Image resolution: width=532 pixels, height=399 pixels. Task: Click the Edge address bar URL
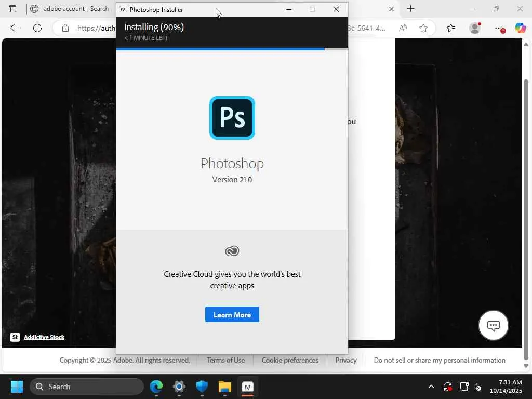tap(96, 28)
